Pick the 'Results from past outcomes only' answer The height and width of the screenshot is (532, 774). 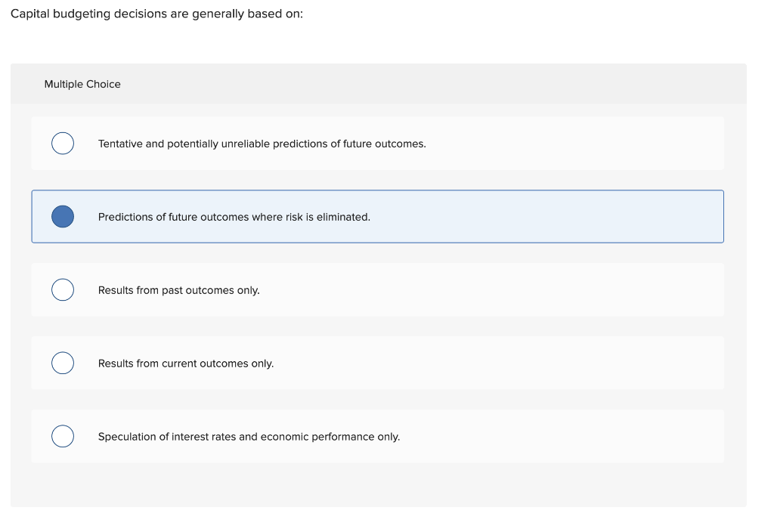point(378,289)
